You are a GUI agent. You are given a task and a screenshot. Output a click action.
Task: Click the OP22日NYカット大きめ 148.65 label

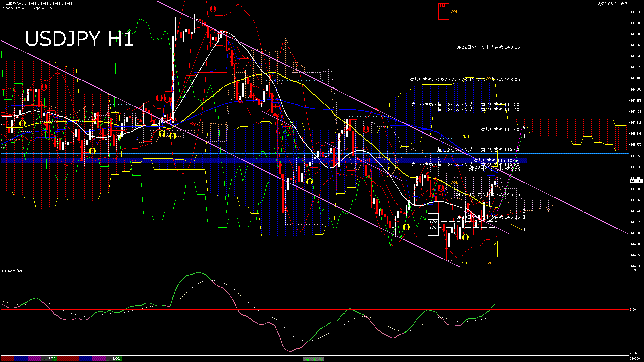(x=487, y=47)
